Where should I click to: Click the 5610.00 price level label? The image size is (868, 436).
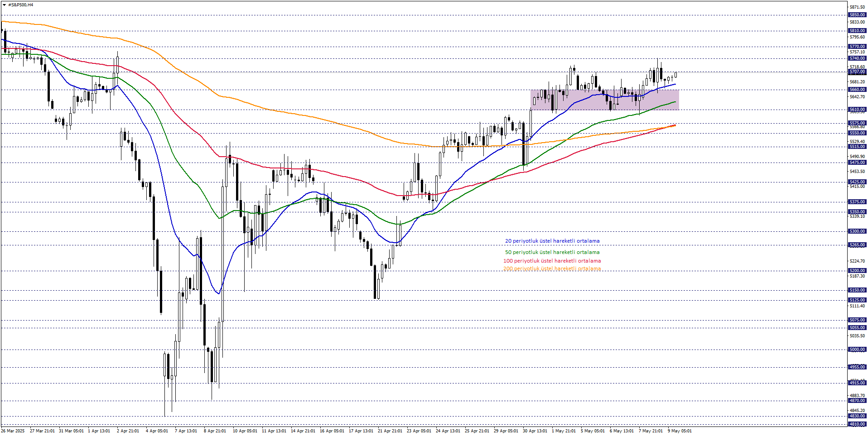[857, 110]
